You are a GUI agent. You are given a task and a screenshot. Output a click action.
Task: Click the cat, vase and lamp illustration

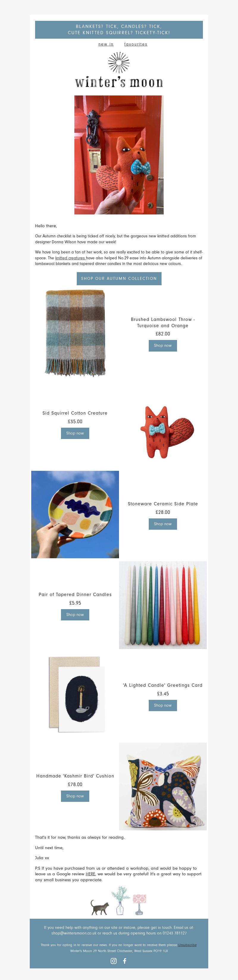119,901
